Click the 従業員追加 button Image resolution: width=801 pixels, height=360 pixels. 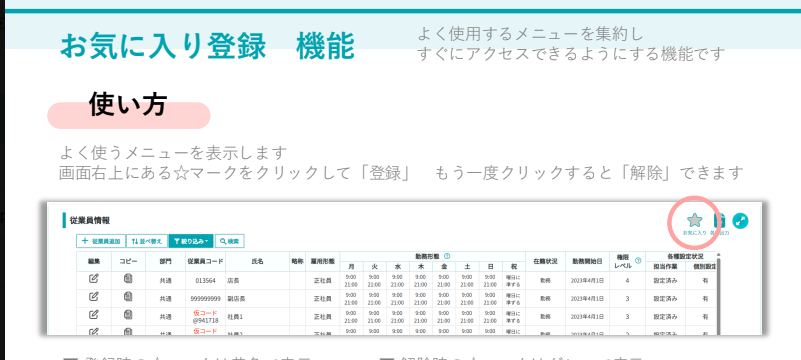point(101,241)
